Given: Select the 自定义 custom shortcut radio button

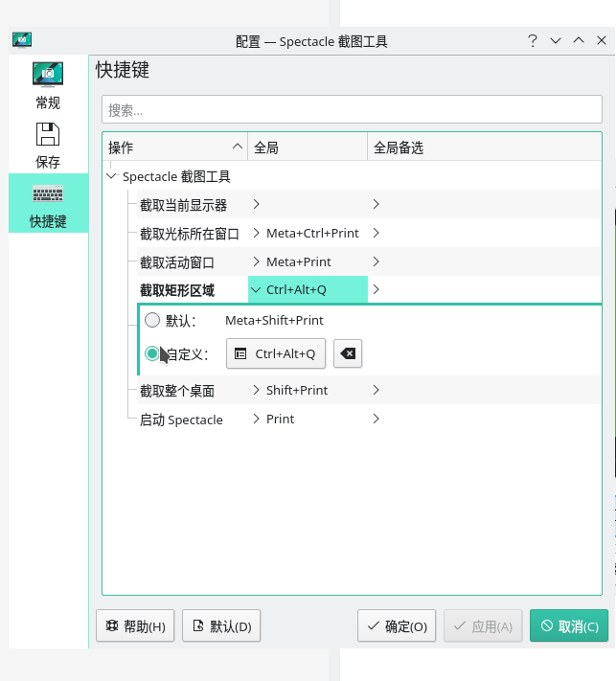Looking at the screenshot, I should click(152, 353).
